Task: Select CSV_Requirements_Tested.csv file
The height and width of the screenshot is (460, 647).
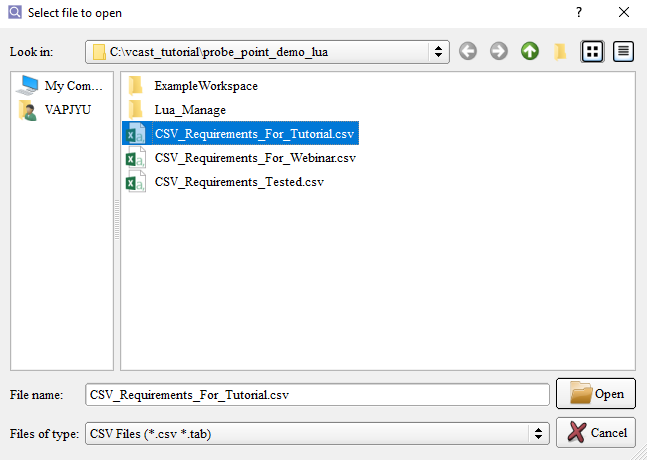Action: pyautogui.click(x=239, y=182)
